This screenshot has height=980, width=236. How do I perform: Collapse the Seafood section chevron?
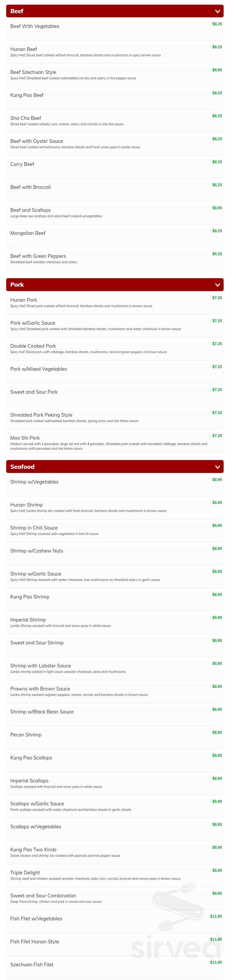coord(217,467)
